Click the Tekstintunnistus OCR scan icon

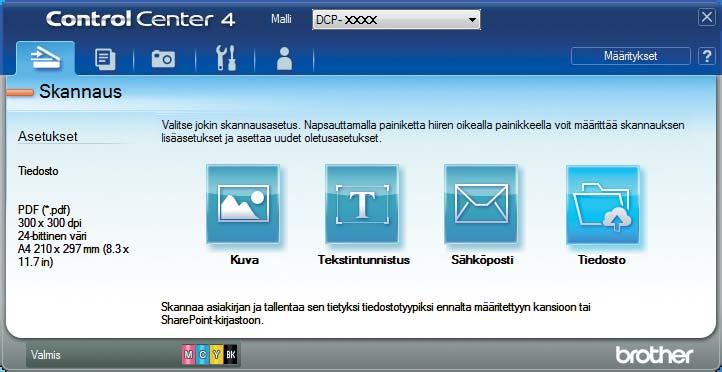coord(362,204)
